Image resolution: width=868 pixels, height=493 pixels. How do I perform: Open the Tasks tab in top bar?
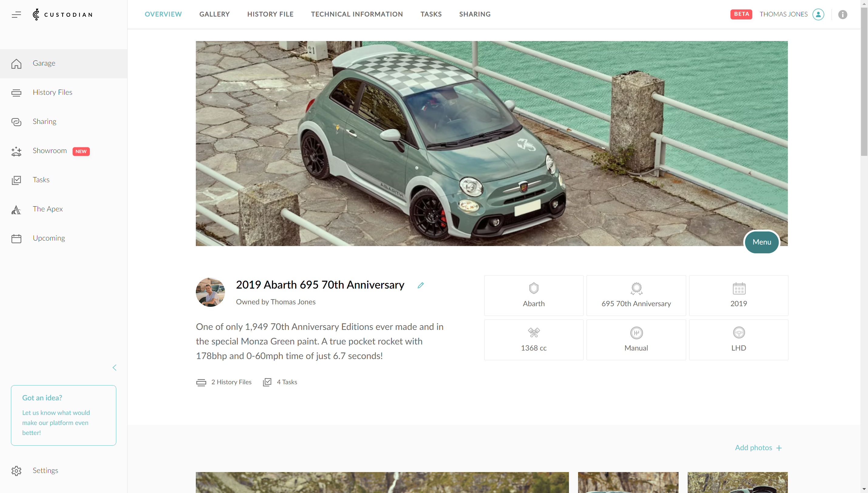431,14
